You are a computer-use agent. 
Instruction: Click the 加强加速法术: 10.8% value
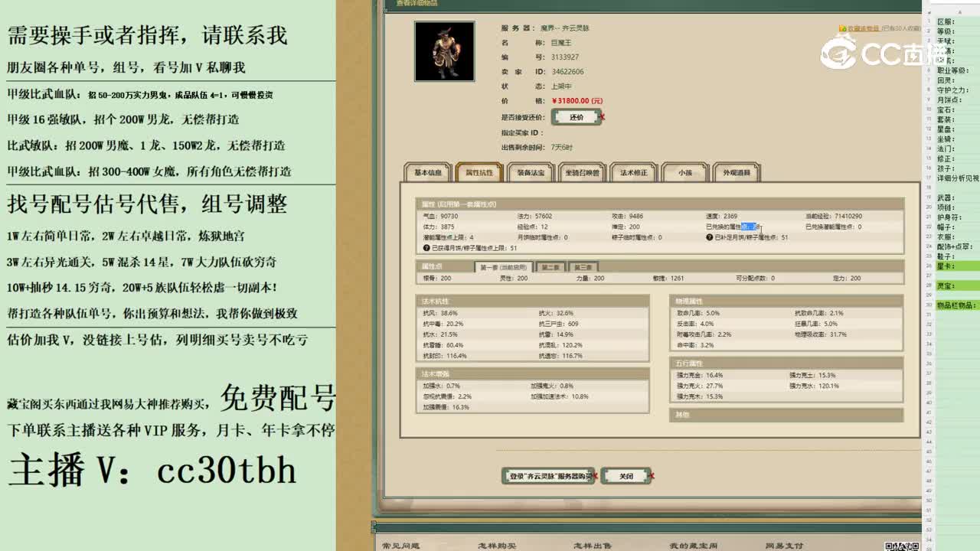pyautogui.click(x=560, y=396)
